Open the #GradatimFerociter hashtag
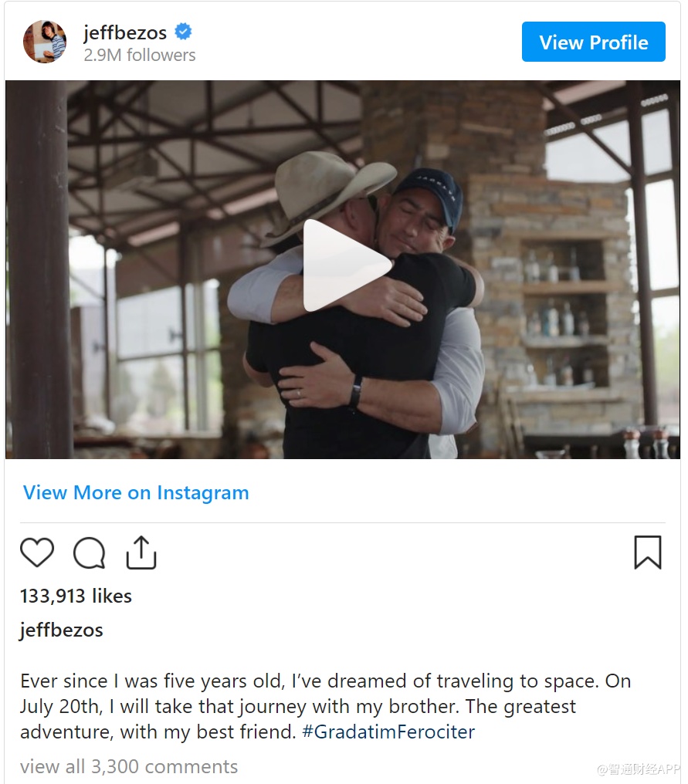 click(388, 732)
